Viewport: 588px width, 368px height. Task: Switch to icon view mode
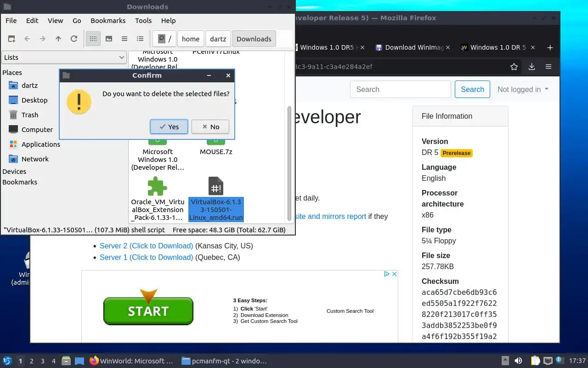click(93, 39)
